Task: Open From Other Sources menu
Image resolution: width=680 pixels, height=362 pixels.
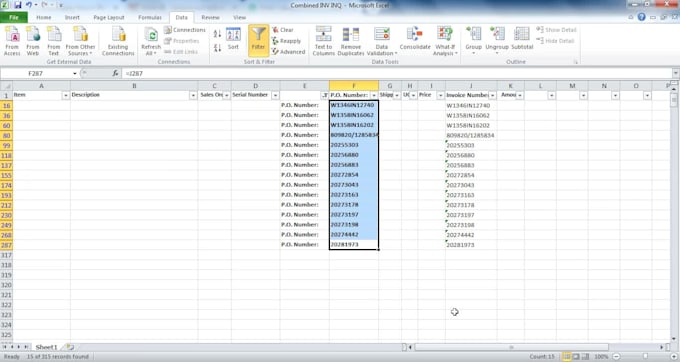Action: (81, 41)
